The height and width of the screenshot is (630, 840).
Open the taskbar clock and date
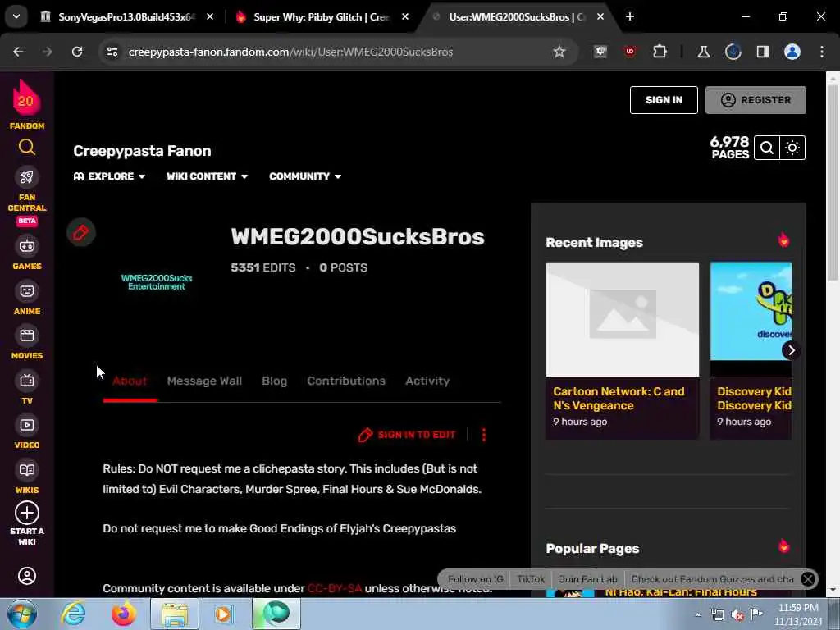tap(798, 614)
